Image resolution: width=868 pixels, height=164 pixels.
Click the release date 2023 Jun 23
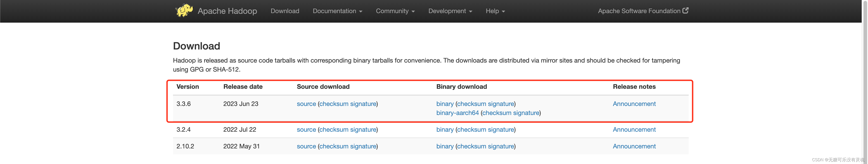pos(241,104)
